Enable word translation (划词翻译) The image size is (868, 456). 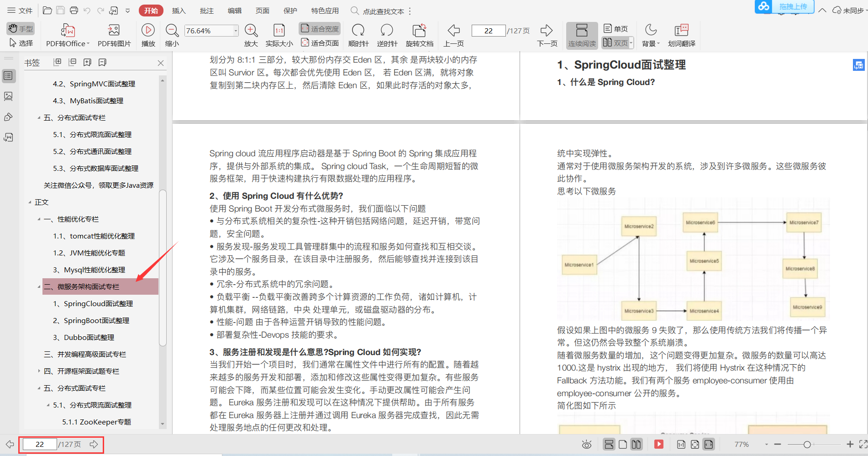click(x=681, y=36)
